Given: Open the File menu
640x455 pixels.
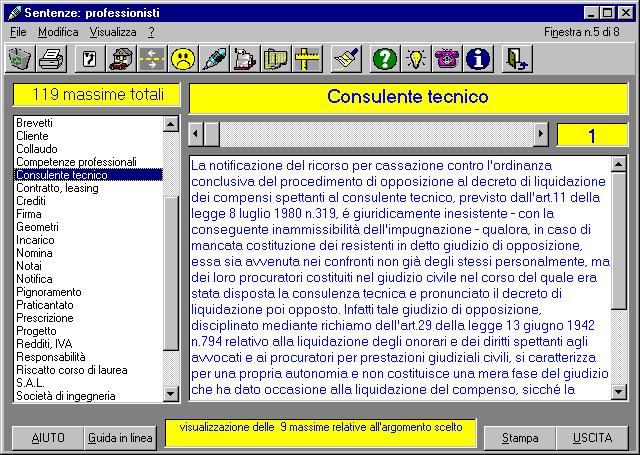Looking at the screenshot, I should point(18,32).
